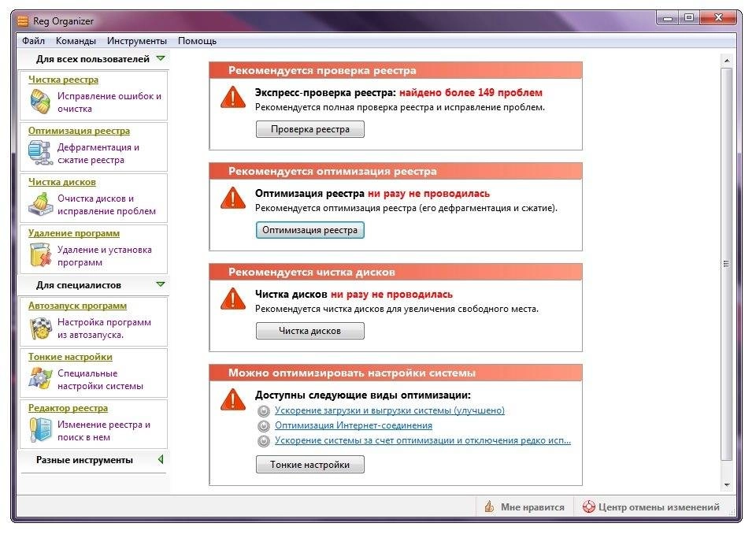Open Центр отмены изменений
Viewport: 756px width, 538px height.
tap(651, 507)
